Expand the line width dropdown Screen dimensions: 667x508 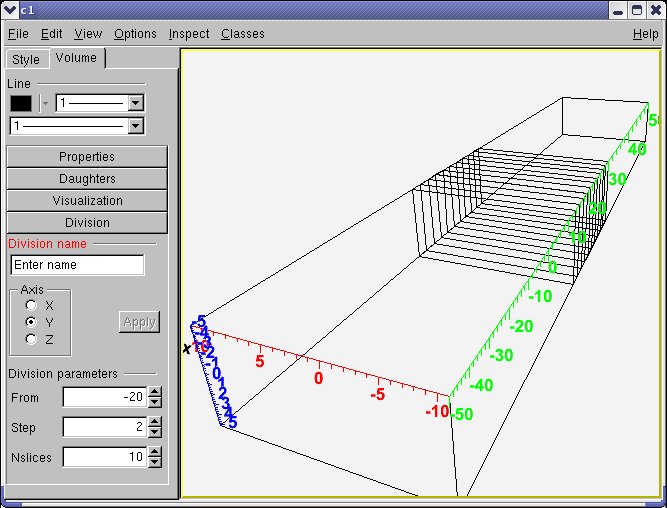pos(137,103)
